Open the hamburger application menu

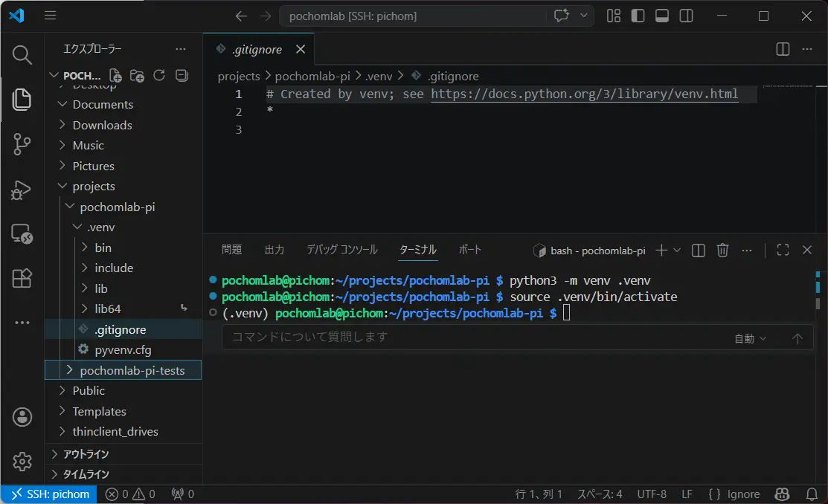tap(50, 16)
